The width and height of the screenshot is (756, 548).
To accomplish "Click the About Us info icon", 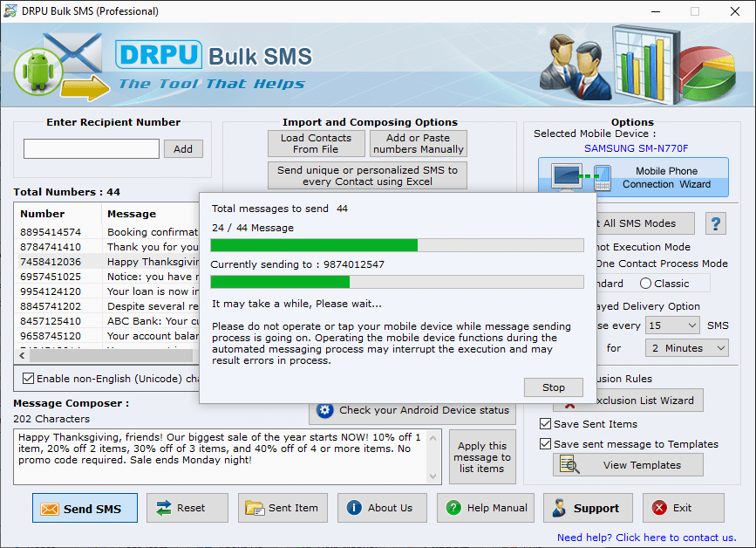I will click(354, 508).
